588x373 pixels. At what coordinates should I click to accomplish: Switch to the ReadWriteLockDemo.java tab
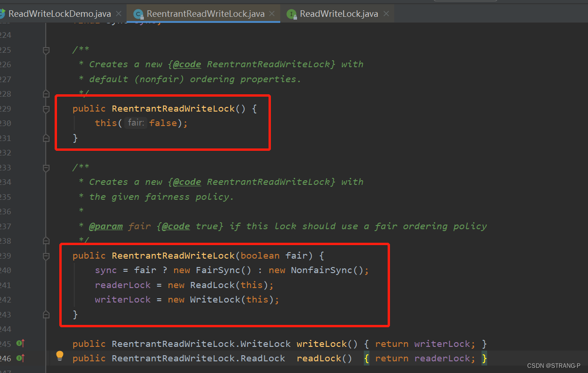click(x=59, y=14)
